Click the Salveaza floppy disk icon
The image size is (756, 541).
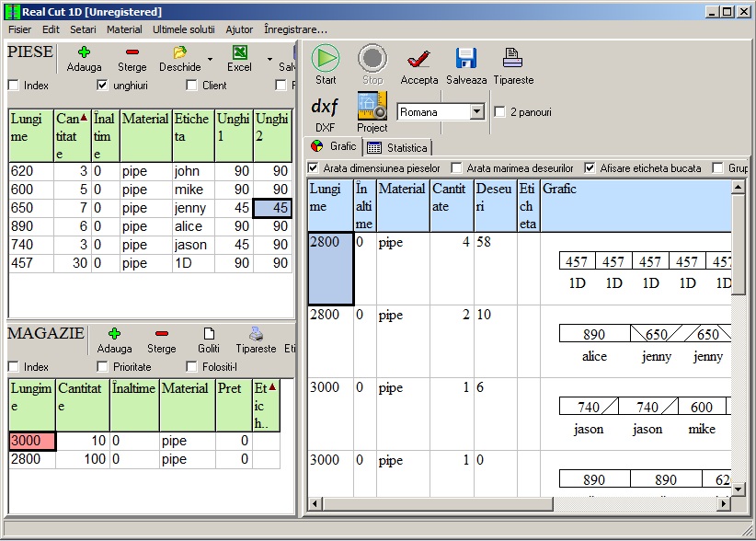point(466,59)
